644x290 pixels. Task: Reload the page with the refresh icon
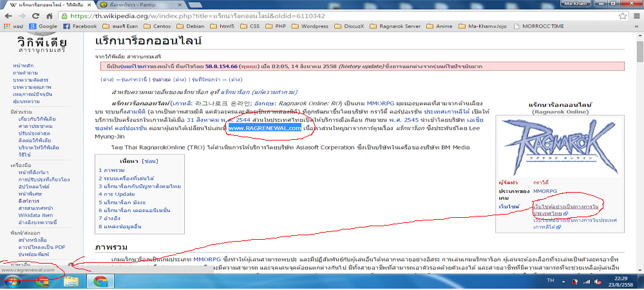[x=35, y=16]
